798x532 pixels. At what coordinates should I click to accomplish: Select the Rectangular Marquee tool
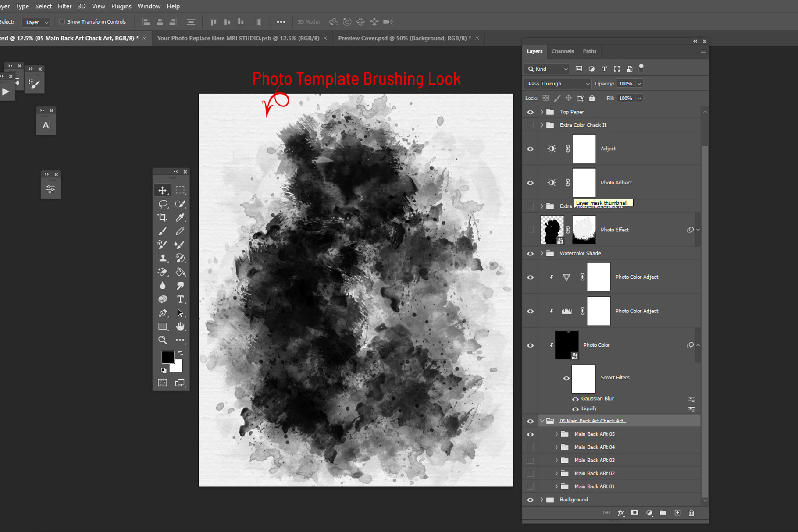180,190
